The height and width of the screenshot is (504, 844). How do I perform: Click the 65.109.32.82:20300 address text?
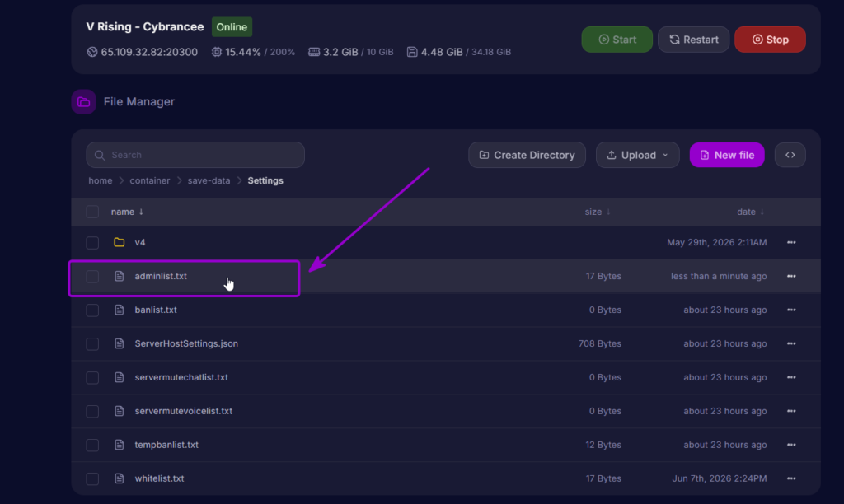click(149, 52)
